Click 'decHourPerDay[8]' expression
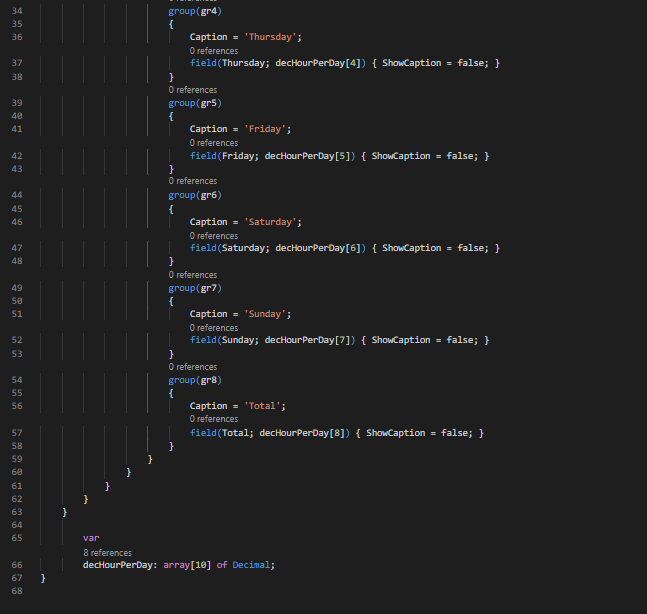647x614 pixels. coord(302,433)
